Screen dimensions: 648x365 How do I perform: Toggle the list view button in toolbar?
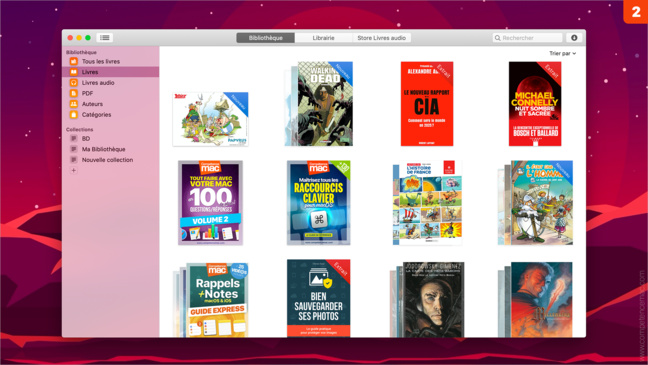[105, 38]
